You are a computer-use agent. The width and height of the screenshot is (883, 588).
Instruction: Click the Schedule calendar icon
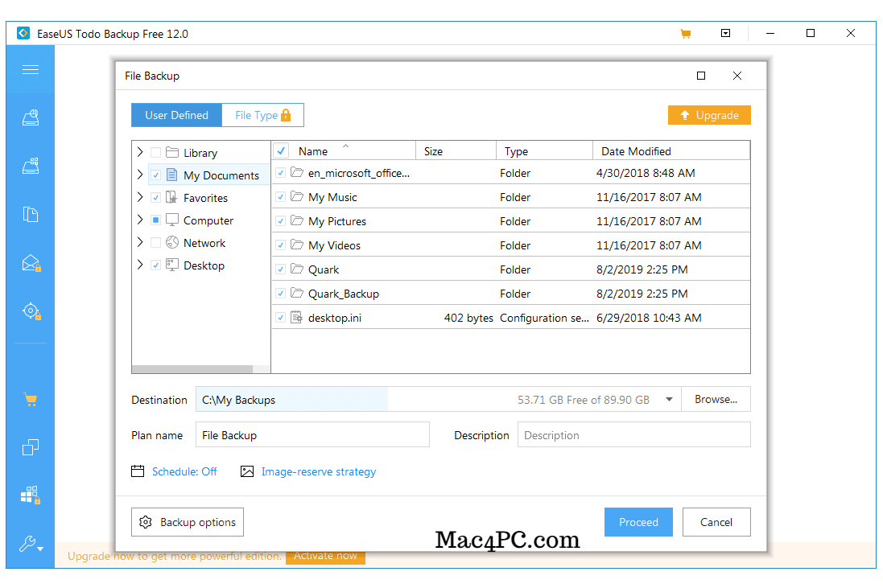[x=138, y=471]
